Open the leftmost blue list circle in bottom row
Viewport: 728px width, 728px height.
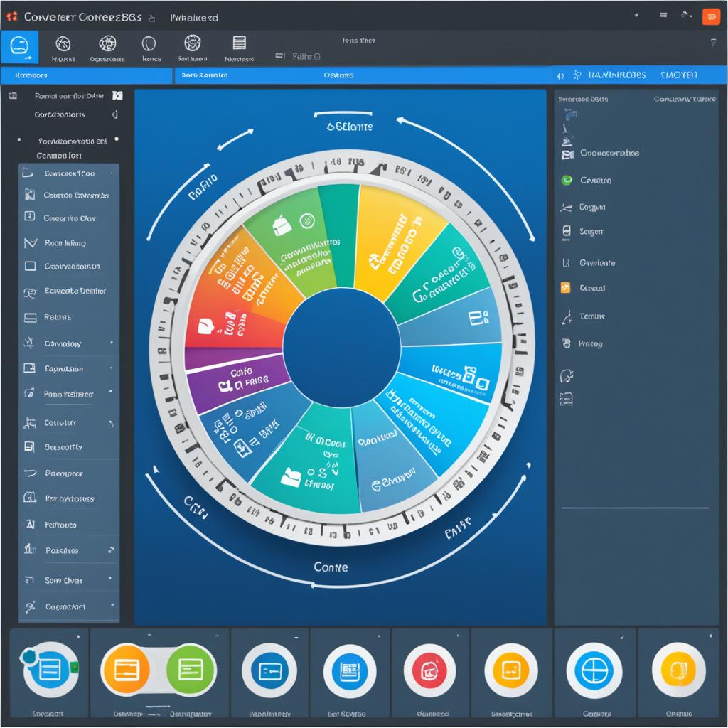tap(50, 670)
